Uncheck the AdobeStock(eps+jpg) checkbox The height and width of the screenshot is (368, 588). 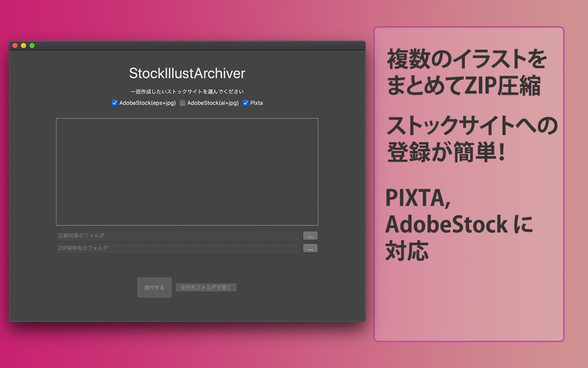coord(115,103)
